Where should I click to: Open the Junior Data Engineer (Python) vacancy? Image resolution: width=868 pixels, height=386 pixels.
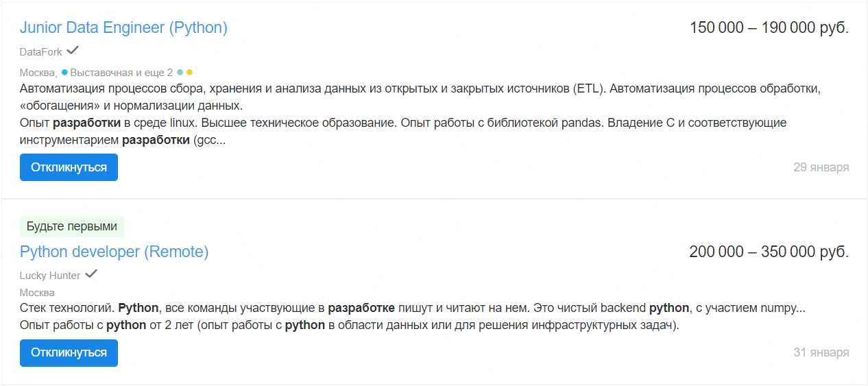[123, 28]
